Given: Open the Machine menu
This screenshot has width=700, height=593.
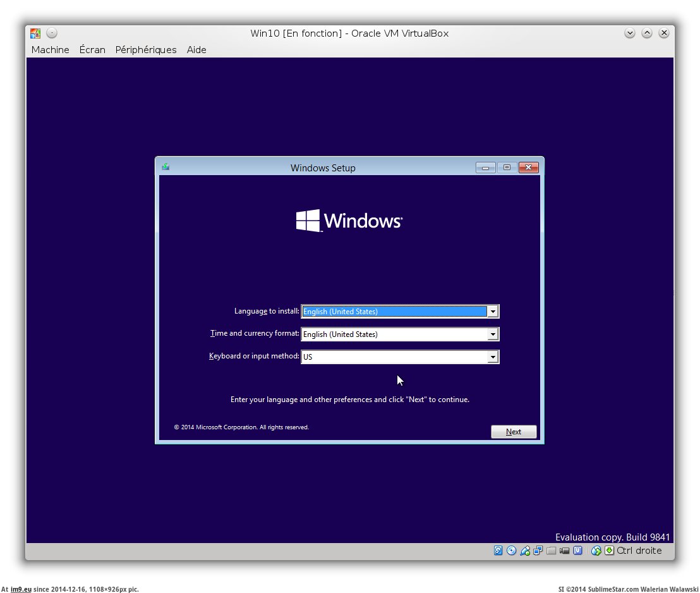Looking at the screenshot, I should point(50,50).
